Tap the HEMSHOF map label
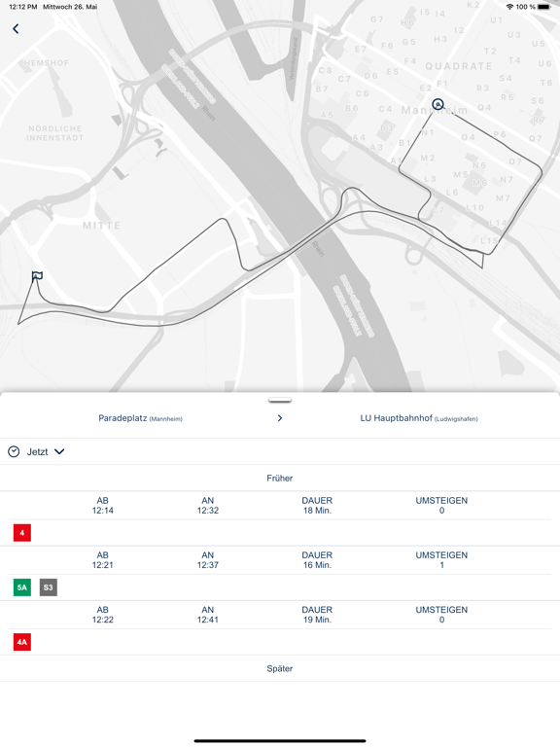 [x=47, y=63]
